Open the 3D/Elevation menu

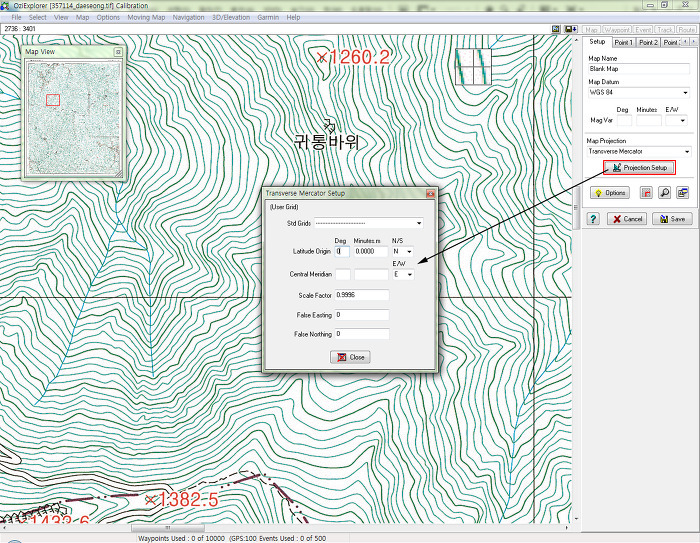[231, 17]
